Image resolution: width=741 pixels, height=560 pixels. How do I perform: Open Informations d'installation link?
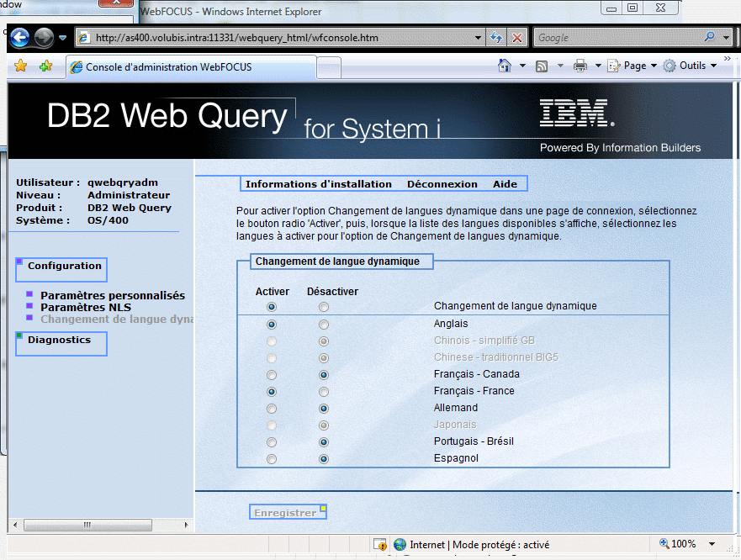[319, 184]
